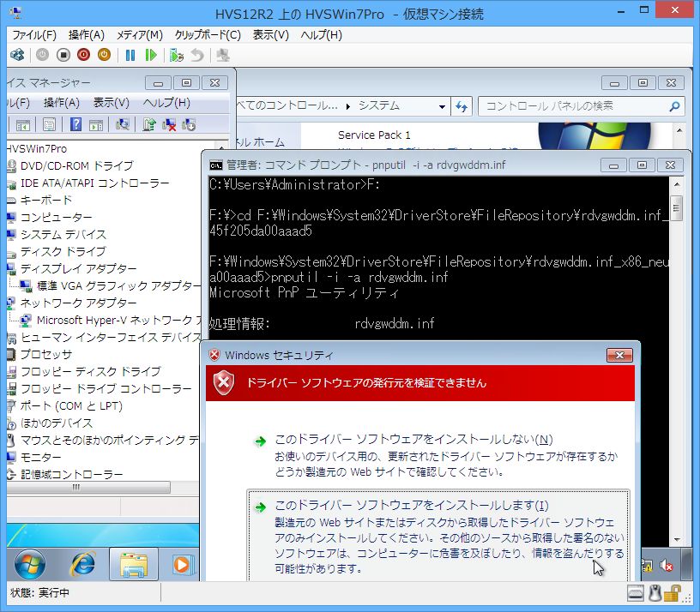Select 記憶域コントローラー in the device tree
This screenshot has height=612, width=700.
coord(71,474)
